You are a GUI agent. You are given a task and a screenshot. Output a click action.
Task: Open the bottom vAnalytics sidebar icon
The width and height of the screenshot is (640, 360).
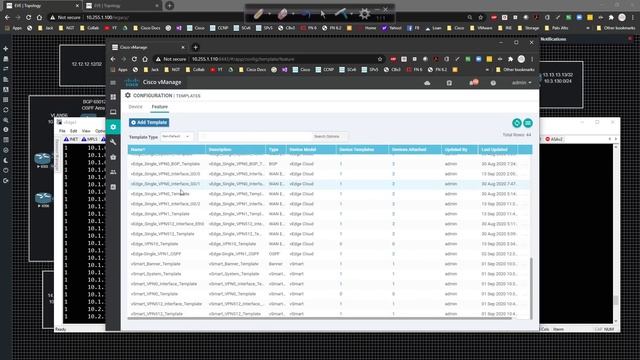coord(113,187)
